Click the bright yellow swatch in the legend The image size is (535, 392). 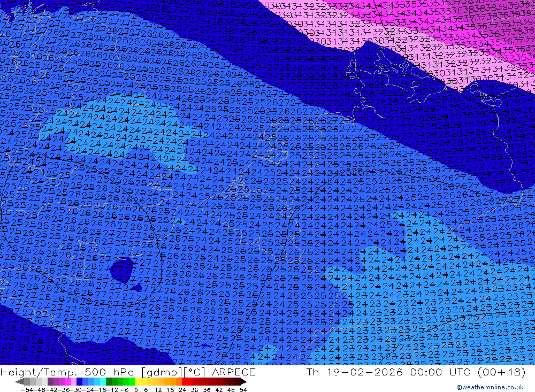137,382
